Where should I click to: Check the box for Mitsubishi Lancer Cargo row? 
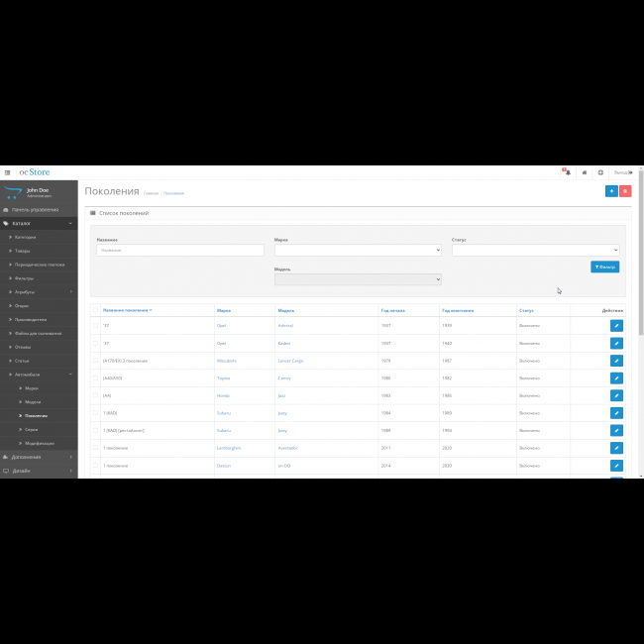95,361
